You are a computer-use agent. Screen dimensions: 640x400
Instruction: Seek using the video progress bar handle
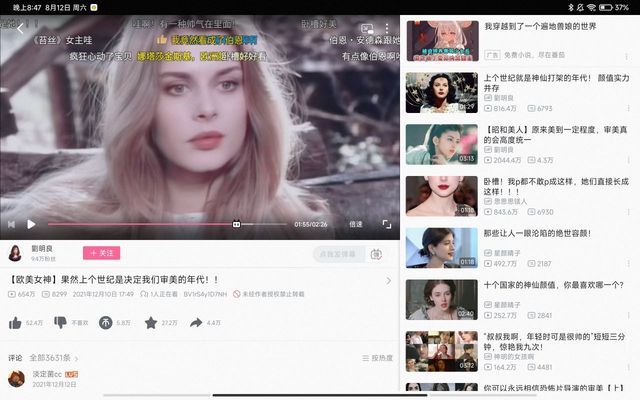(x=236, y=224)
